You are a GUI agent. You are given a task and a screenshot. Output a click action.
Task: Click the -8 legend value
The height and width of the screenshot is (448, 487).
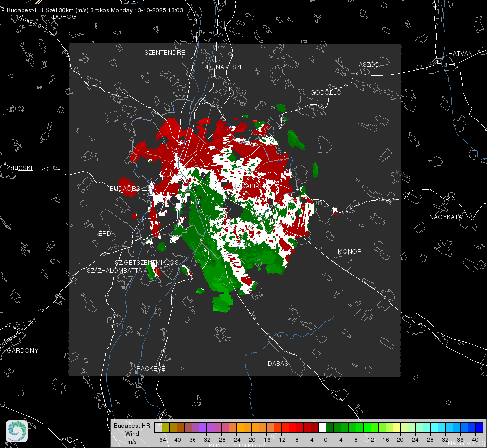pos(295,440)
